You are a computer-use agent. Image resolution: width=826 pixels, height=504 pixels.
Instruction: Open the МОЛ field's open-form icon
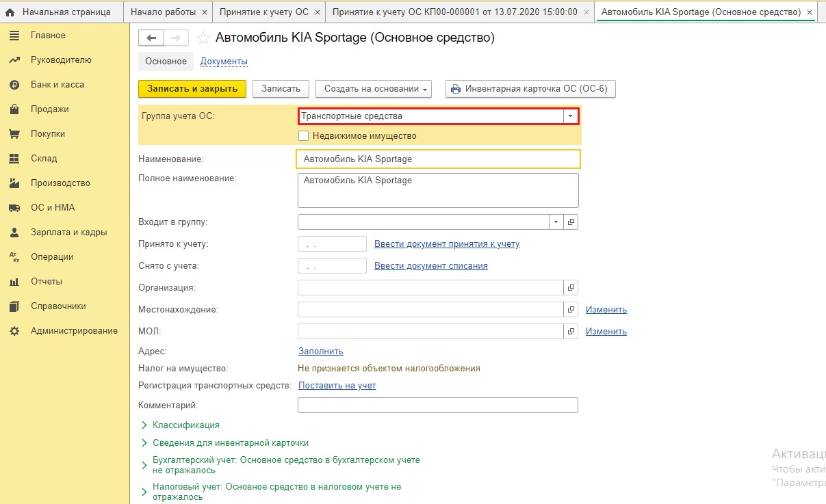[x=571, y=332]
